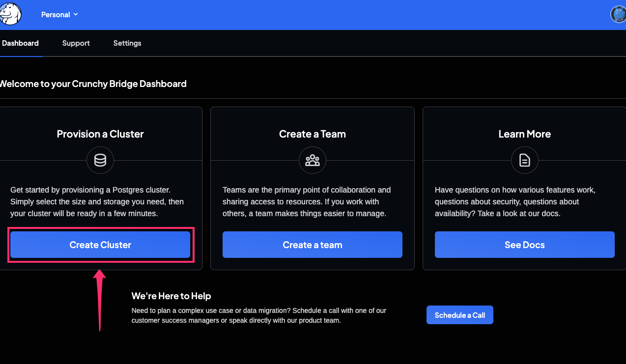Click the Crunchy Data hippo logo
Viewport: 626px width, 364px height.
10,14
